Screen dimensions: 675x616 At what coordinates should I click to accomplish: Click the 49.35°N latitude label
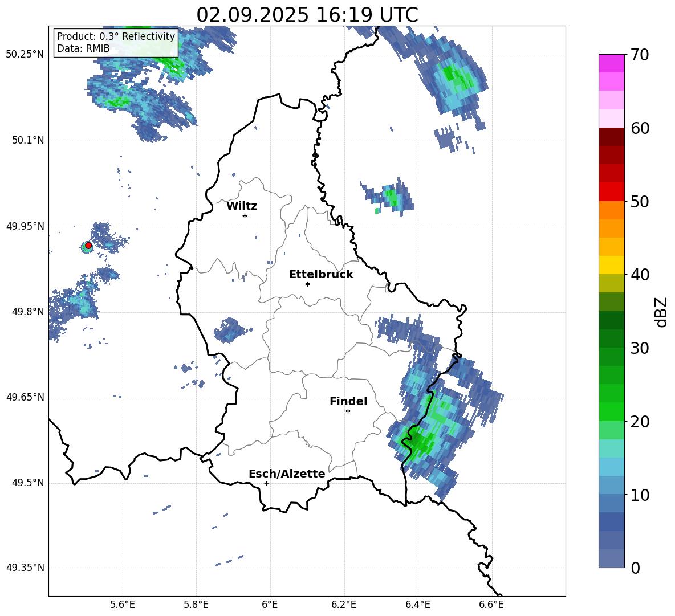pyautogui.click(x=25, y=568)
